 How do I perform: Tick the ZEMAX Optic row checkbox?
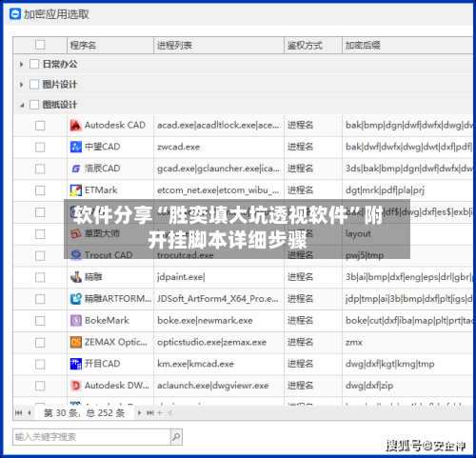[40, 343]
